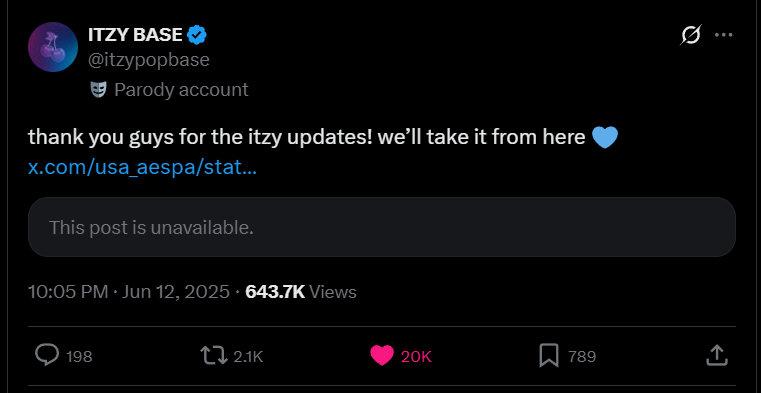Click the 20K likes count
Screen dimensions: 761x393
[x=416, y=357]
